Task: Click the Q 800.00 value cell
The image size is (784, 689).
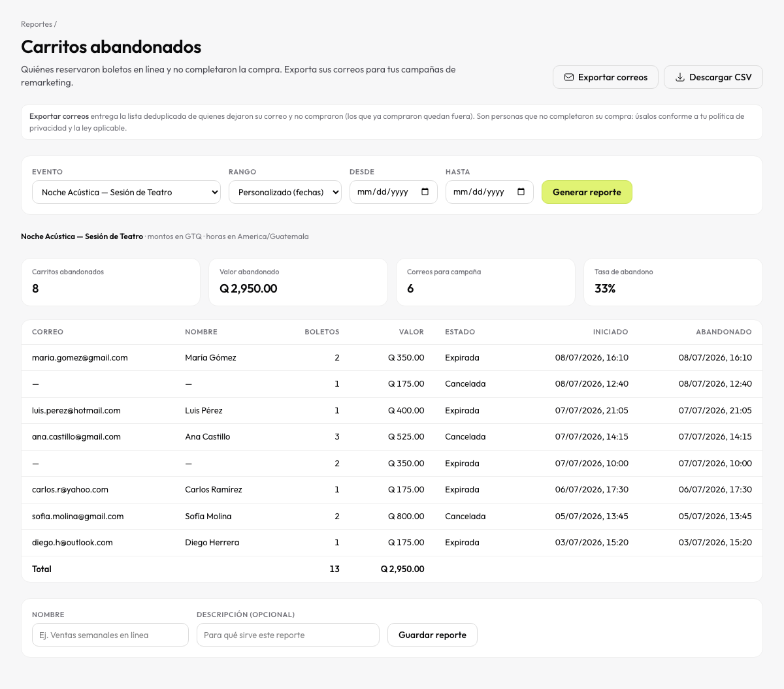Action: pyautogui.click(x=406, y=517)
